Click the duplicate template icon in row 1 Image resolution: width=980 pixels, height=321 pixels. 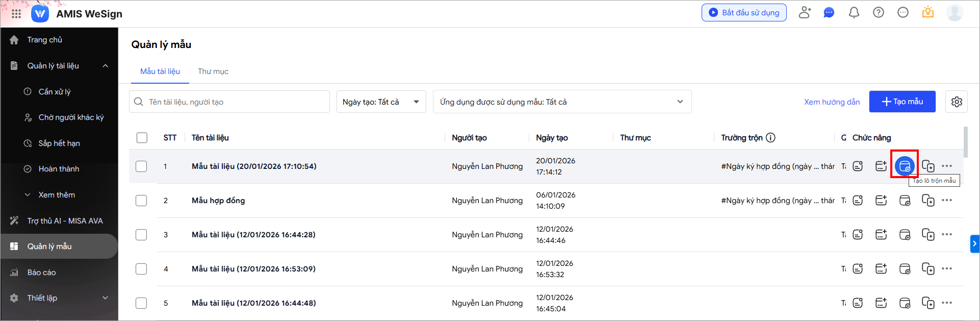928,166
